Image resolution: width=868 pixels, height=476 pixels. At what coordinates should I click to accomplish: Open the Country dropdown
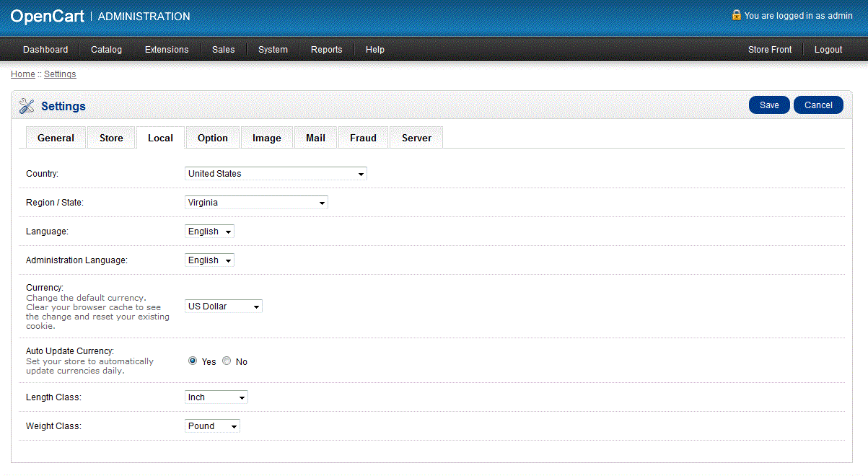tap(276, 174)
